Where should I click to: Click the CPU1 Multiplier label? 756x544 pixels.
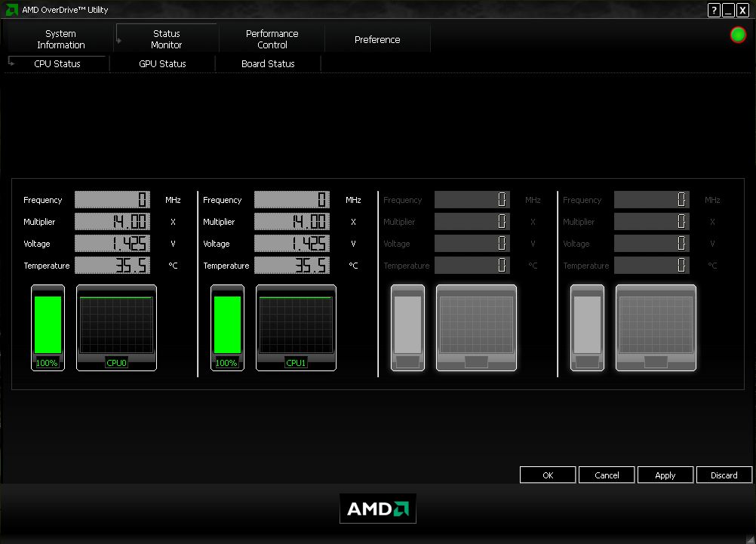coord(219,222)
